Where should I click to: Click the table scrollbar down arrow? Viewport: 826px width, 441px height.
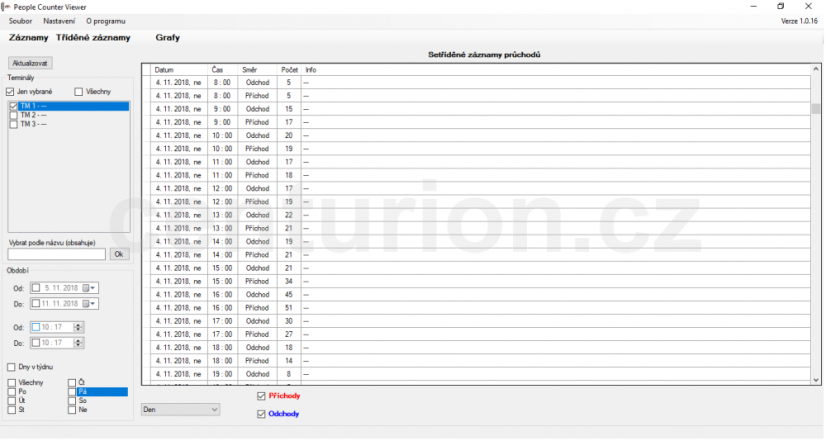tap(816, 380)
